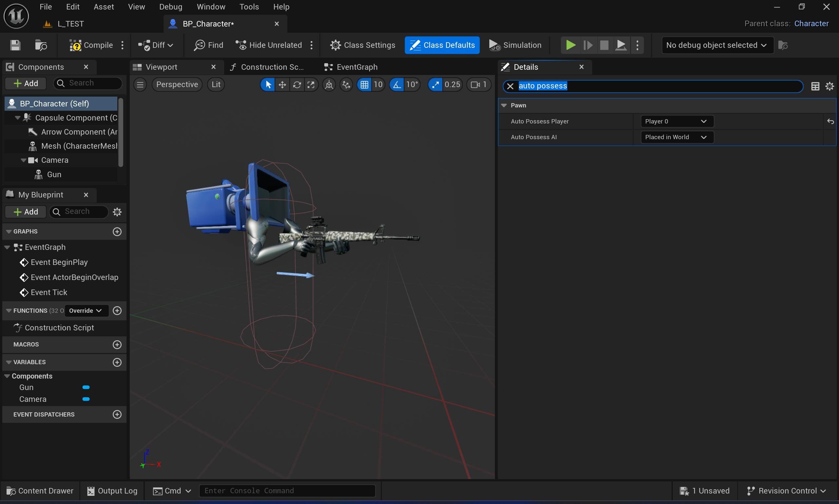Open the Tools menu
The width and height of the screenshot is (839, 504).
249,7
